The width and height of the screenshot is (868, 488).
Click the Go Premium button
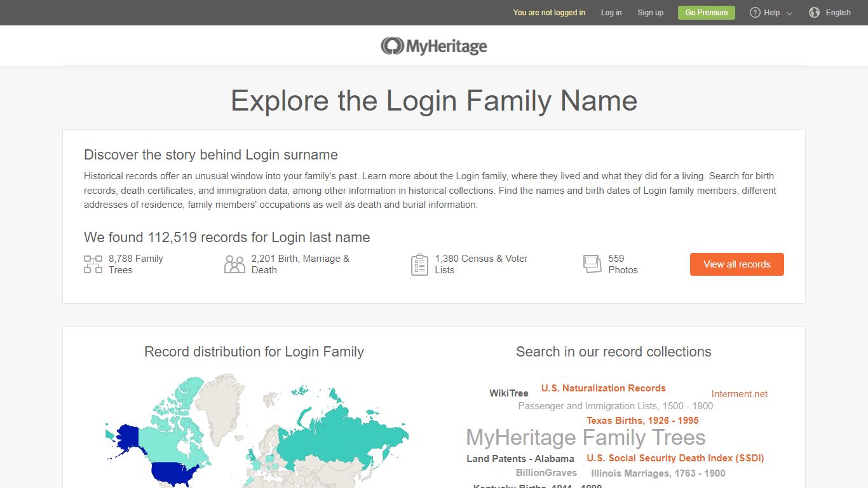[706, 12]
